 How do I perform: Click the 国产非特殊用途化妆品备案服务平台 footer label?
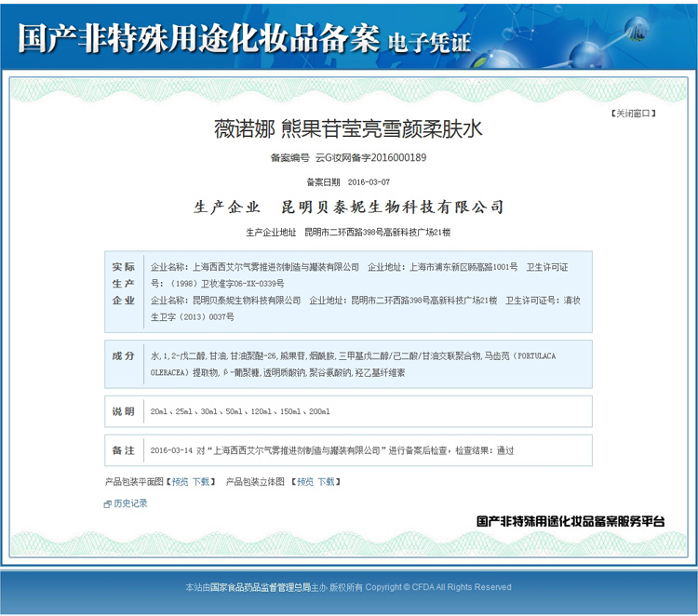(570, 521)
